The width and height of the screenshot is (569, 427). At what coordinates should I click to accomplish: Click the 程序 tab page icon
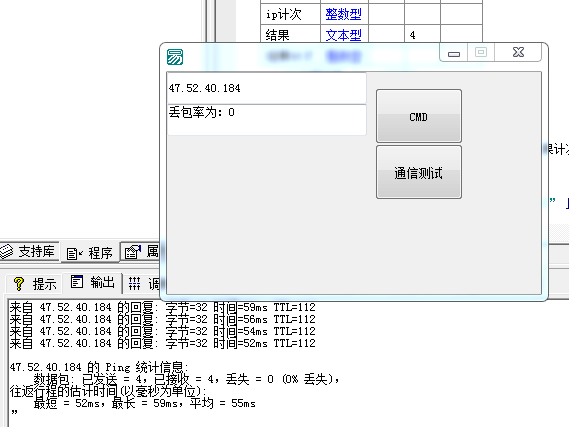[x=74, y=254]
